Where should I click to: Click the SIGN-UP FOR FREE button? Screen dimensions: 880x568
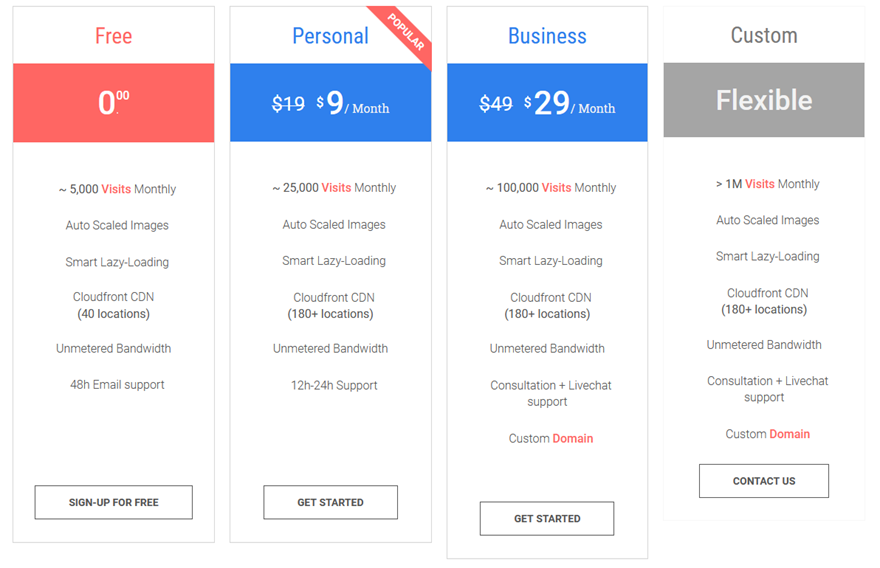tap(113, 502)
